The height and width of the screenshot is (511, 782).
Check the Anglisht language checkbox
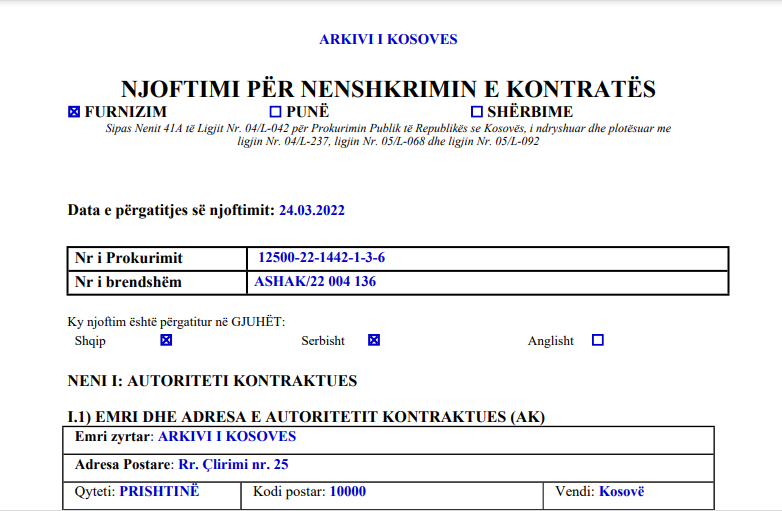pyautogui.click(x=597, y=340)
